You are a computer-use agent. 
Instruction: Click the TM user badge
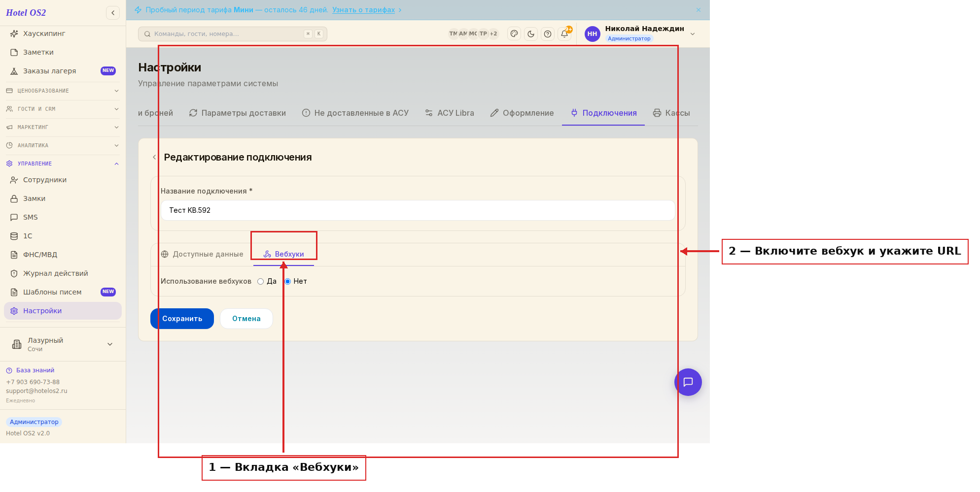[453, 34]
